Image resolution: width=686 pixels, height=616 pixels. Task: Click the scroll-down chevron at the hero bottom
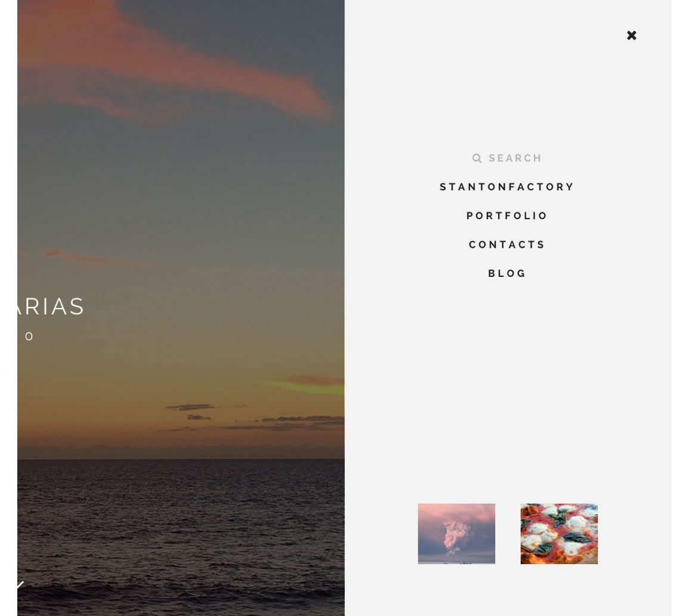click(x=20, y=585)
